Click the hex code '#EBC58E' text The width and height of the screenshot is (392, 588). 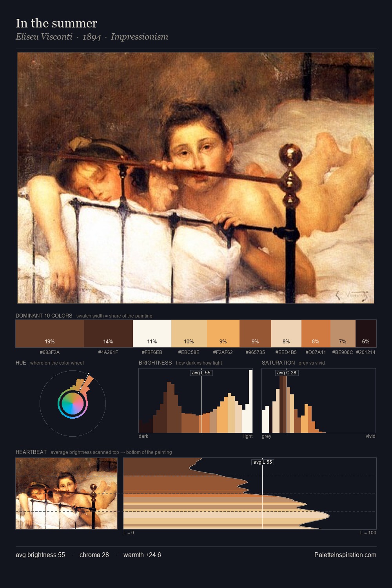[x=189, y=352]
